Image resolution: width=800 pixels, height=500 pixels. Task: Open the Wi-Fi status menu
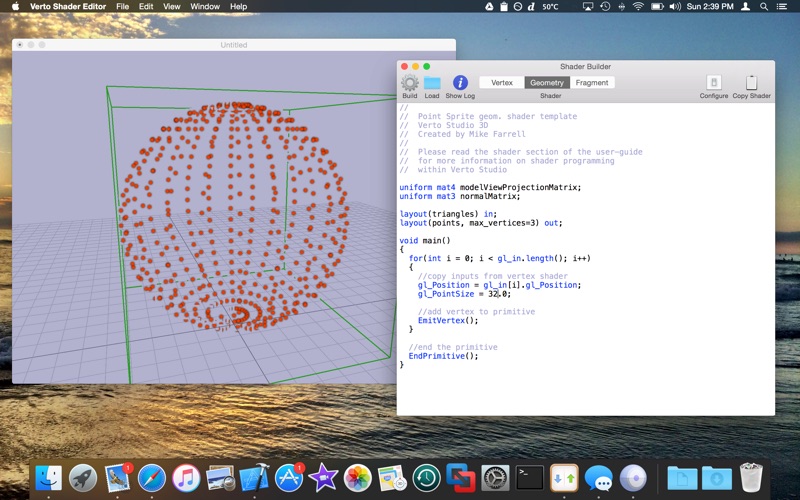[x=638, y=7]
